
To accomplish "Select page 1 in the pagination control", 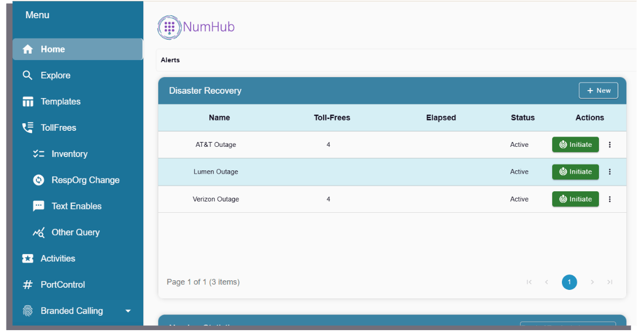I will pos(569,282).
